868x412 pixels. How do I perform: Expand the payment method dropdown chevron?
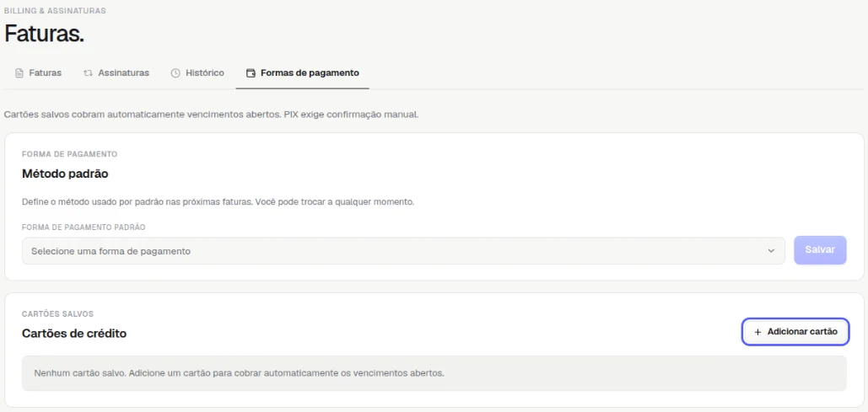pos(771,251)
